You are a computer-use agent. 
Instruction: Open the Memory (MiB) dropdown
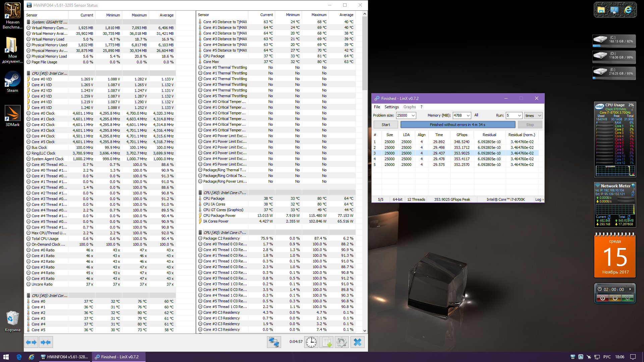click(x=468, y=115)
